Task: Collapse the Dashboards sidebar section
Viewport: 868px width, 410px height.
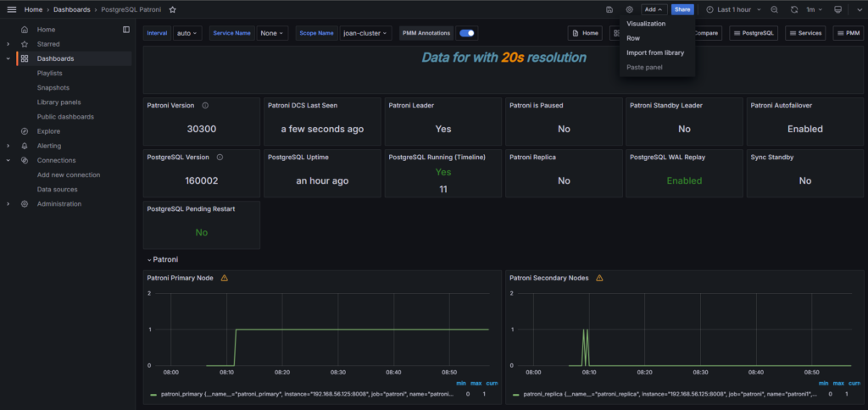Action: (x=8, y=58)
